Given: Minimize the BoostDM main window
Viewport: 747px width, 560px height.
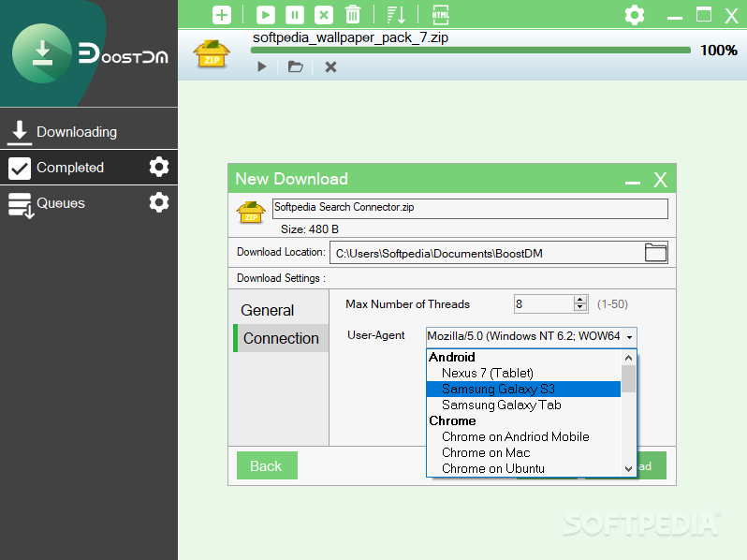Looking at the screenshot, I should click(675, 18).
